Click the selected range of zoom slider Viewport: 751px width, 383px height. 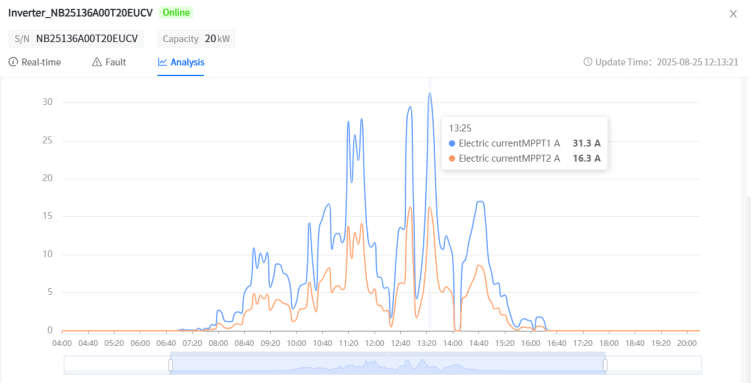click(387, 365)
